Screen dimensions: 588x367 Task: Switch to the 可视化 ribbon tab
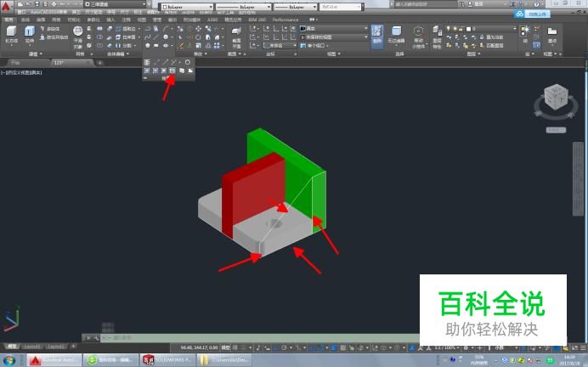pos(74,20)
